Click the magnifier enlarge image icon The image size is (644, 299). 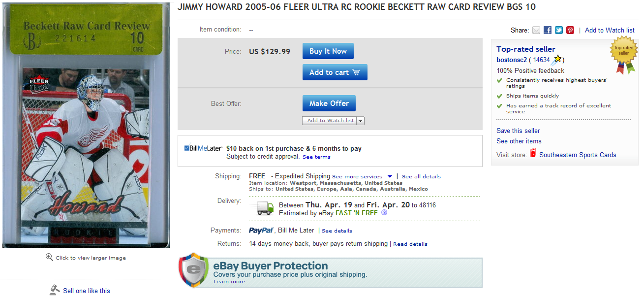[49, 257]
